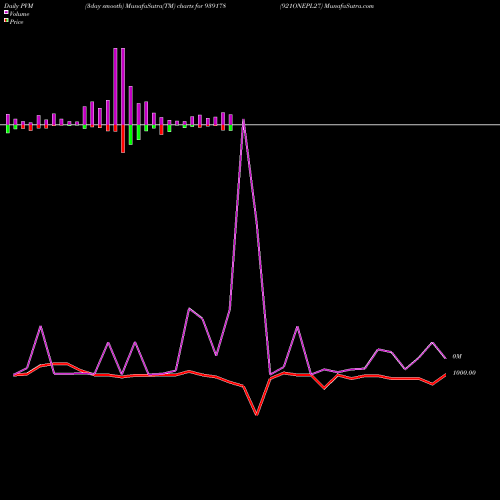Click the red-green Price legend swatch
This screenshot has width=500, height=500.
tap(6, 21)
